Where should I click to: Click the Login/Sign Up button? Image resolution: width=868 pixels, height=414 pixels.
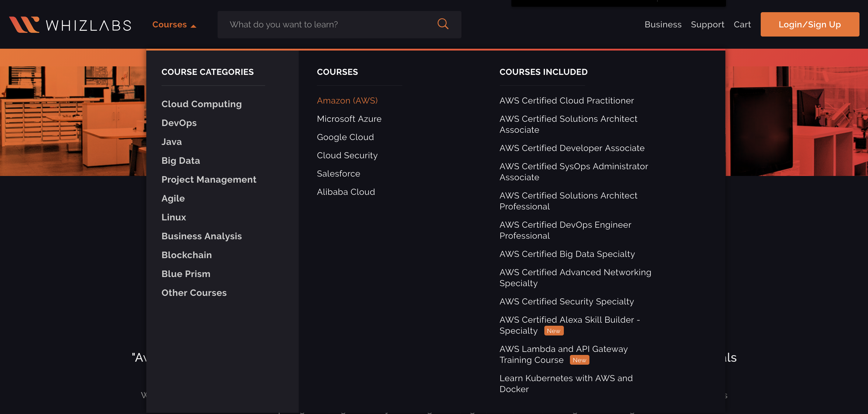tap(809, 25)
